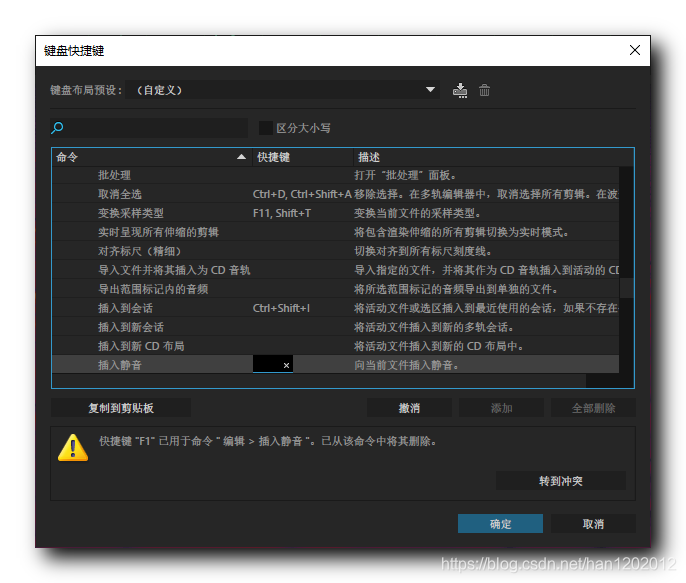Cancel with the 取消 button
The height and width of the screenshot is (583, 686).
(x=593, y=524)
